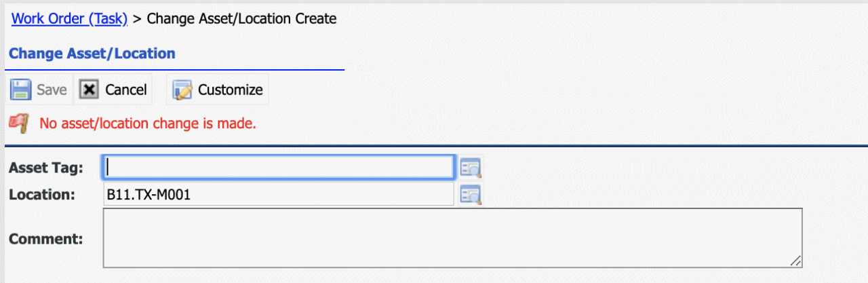868x283 pixels.
Task: Click the Asset Tag field label
Action: pos(46,167)
